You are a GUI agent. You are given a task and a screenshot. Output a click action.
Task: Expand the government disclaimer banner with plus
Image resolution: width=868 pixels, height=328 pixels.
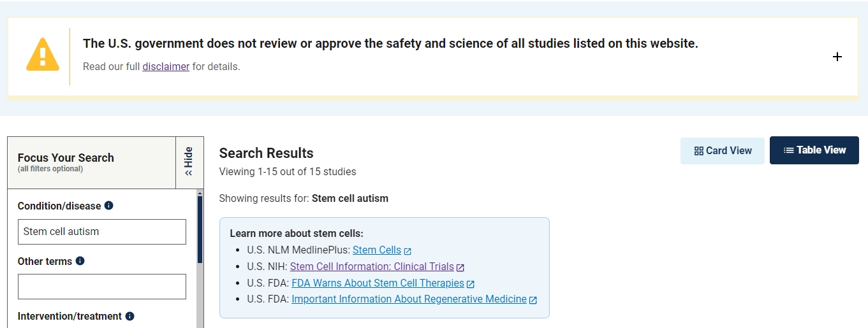click(x=837, y=57)
